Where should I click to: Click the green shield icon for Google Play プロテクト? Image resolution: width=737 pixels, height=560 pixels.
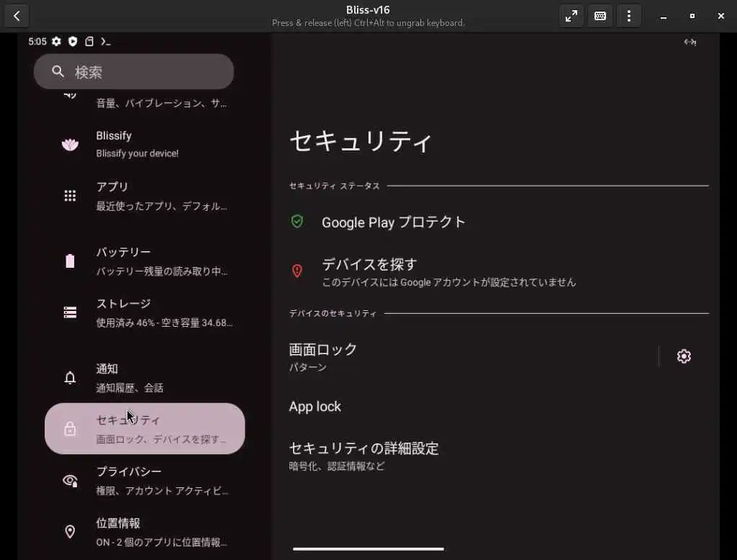coord(297,222)
